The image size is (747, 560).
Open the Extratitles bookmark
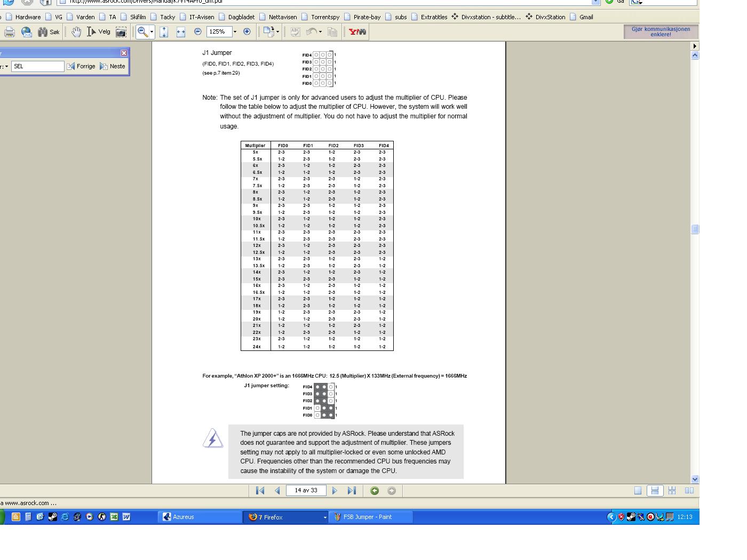coord(430,17)
